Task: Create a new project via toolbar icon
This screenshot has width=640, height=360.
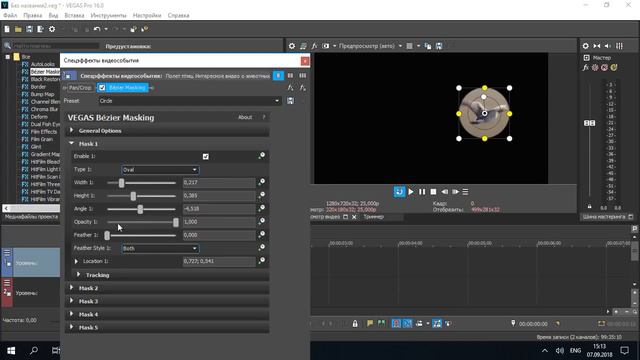Action: [x=7, y=29]
